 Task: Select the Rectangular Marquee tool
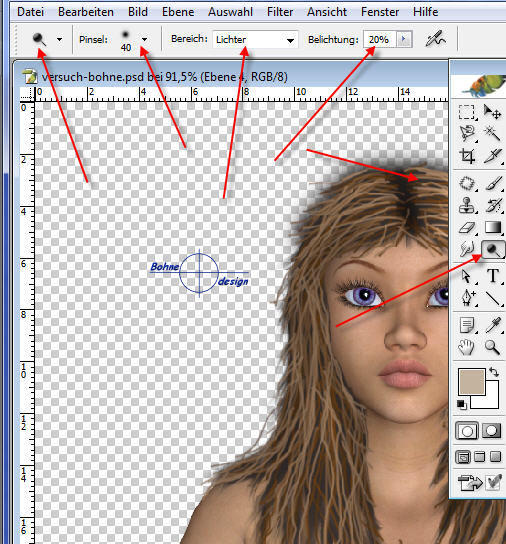click(466, 112)
